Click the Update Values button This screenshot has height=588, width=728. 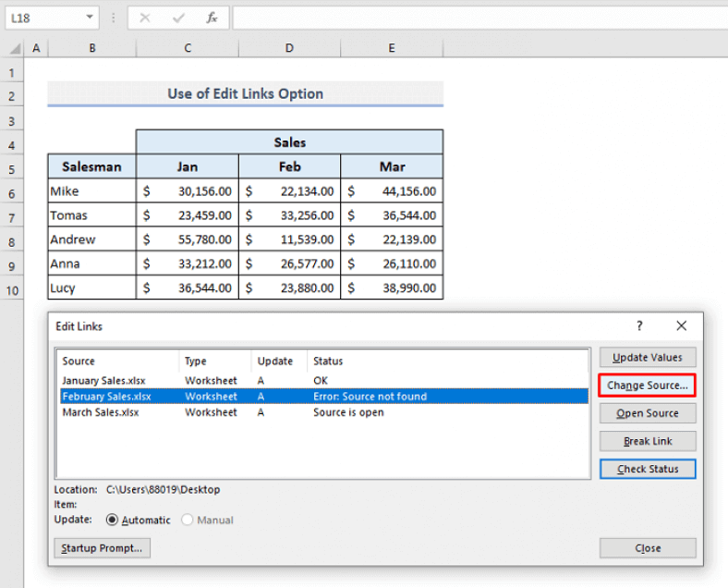pyautogui.click(x=647, y=358)
